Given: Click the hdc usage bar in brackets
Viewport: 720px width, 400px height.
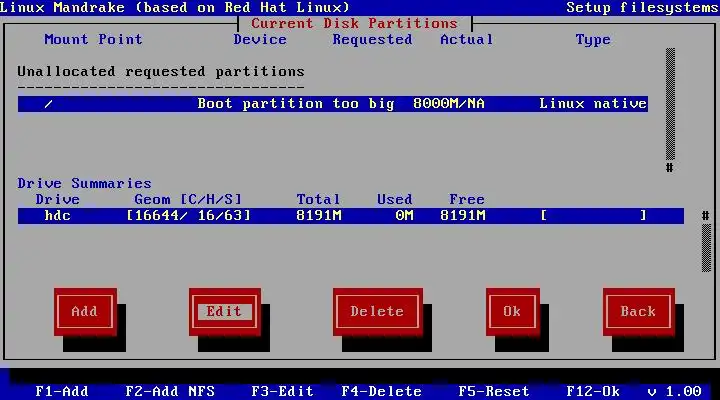Looking at the screenshot, I should click(594, 216).
